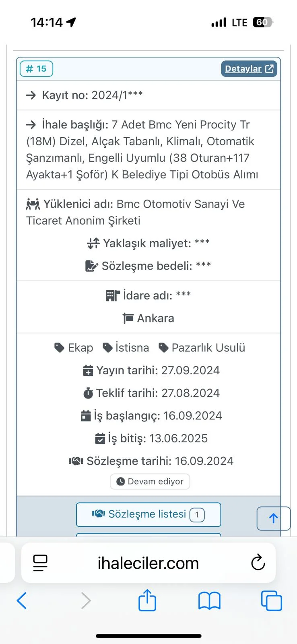297x644 pixels.
Task: Select the Ekap tag
Action: [74, 348]
